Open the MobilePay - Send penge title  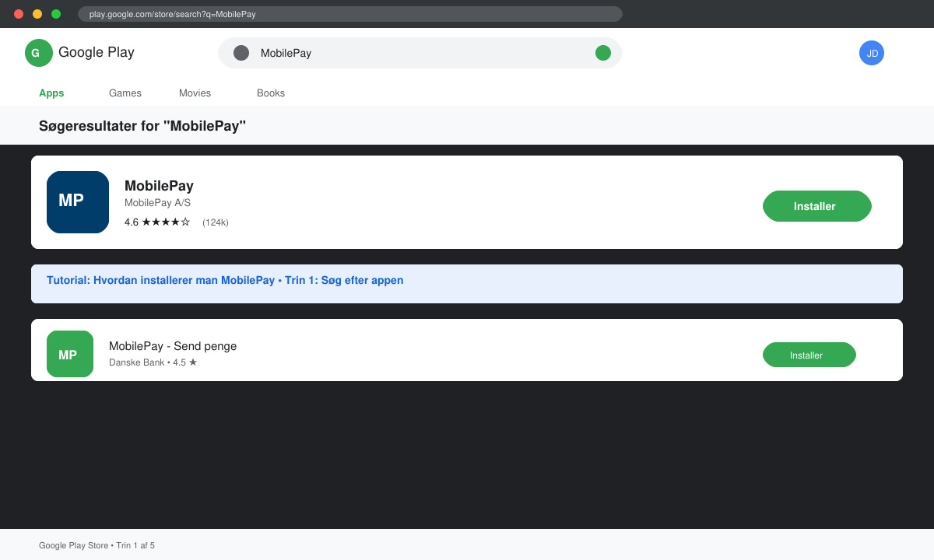tap(173, 346)
